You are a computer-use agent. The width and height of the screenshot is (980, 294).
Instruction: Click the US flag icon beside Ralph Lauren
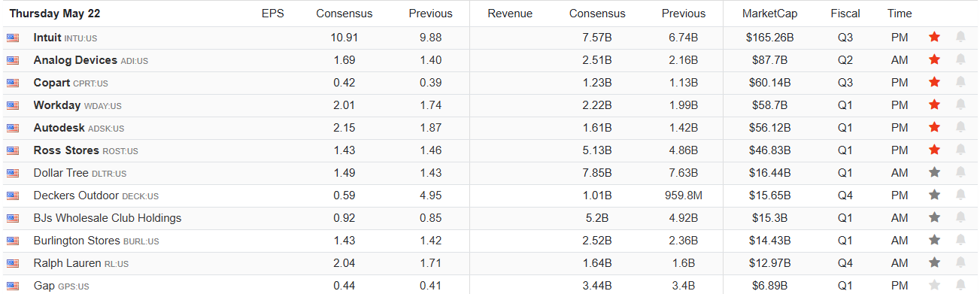click(x=13, y=263)
